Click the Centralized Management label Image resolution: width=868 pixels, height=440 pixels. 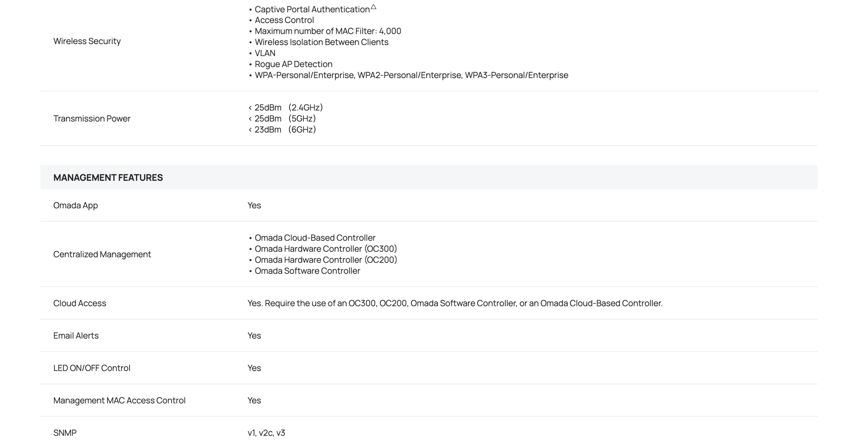point(102,254)
